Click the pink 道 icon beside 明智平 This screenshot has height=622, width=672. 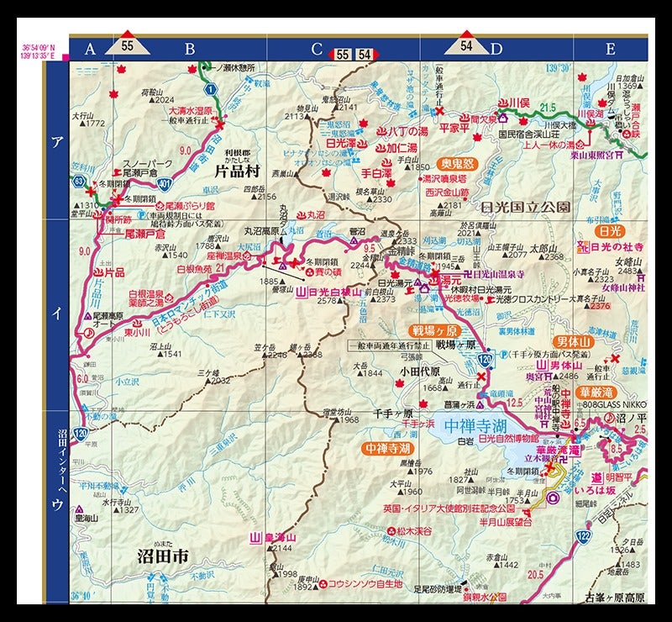point(597,477)
